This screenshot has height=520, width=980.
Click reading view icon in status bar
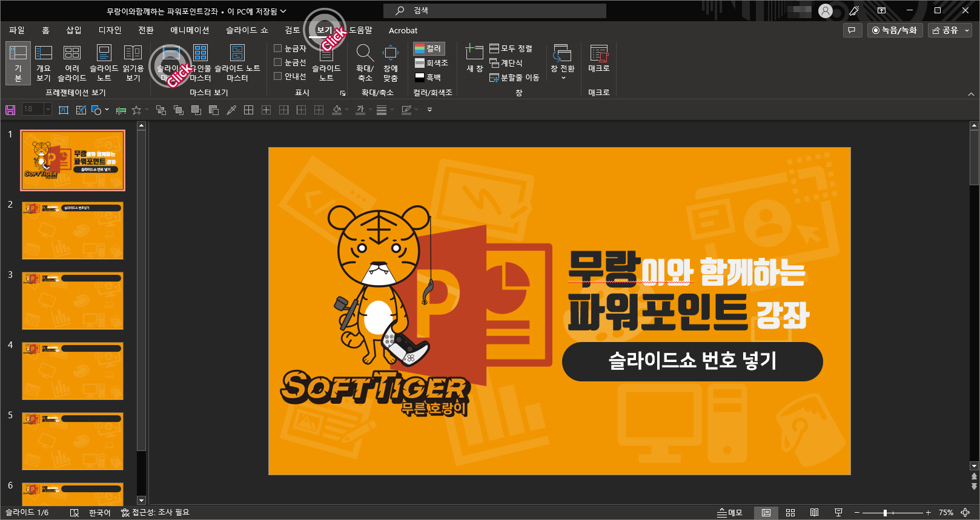(814, 513)
